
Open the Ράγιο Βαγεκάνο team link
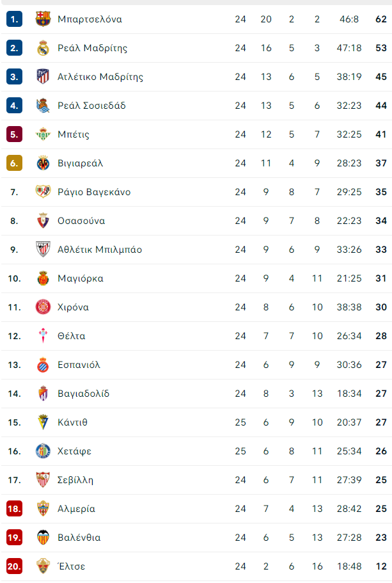click(x=94, y=192)
